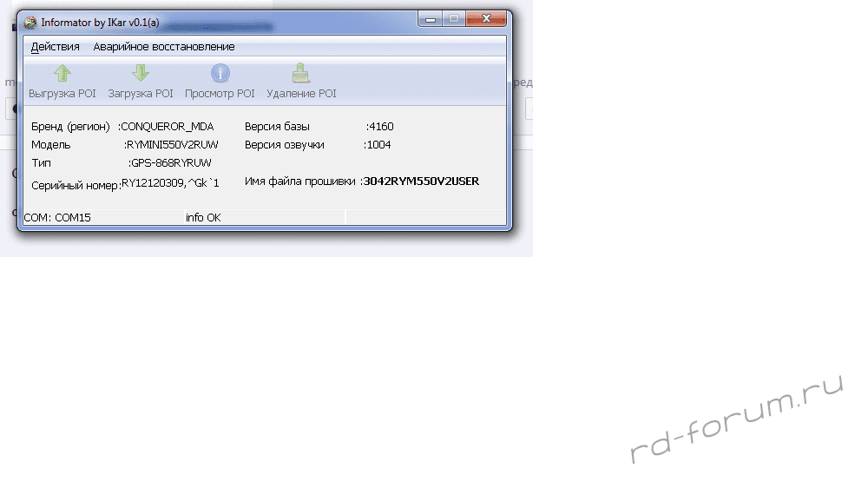The image size is (868, 488).
Task: Click the 'info OK' status bar message
Action: (x=203, y=217)
